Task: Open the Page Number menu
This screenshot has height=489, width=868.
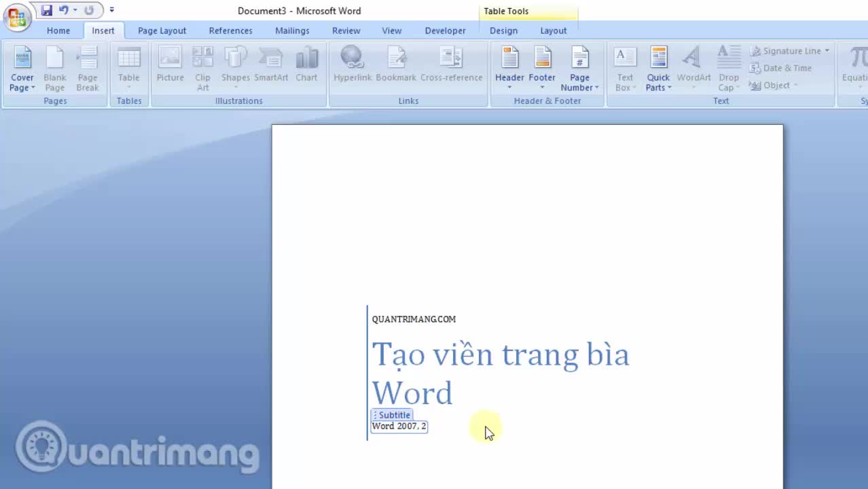Action: coord(579,69)
